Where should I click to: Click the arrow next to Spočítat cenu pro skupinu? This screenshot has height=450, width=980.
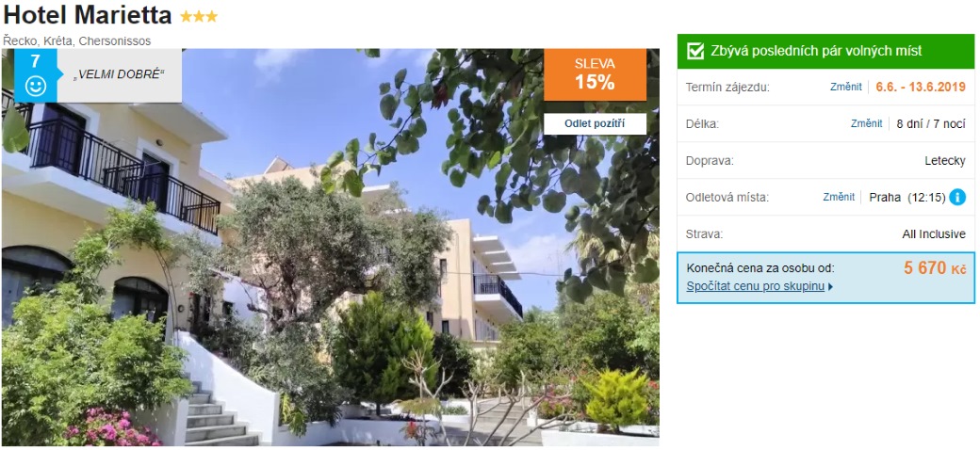(830, 287)
